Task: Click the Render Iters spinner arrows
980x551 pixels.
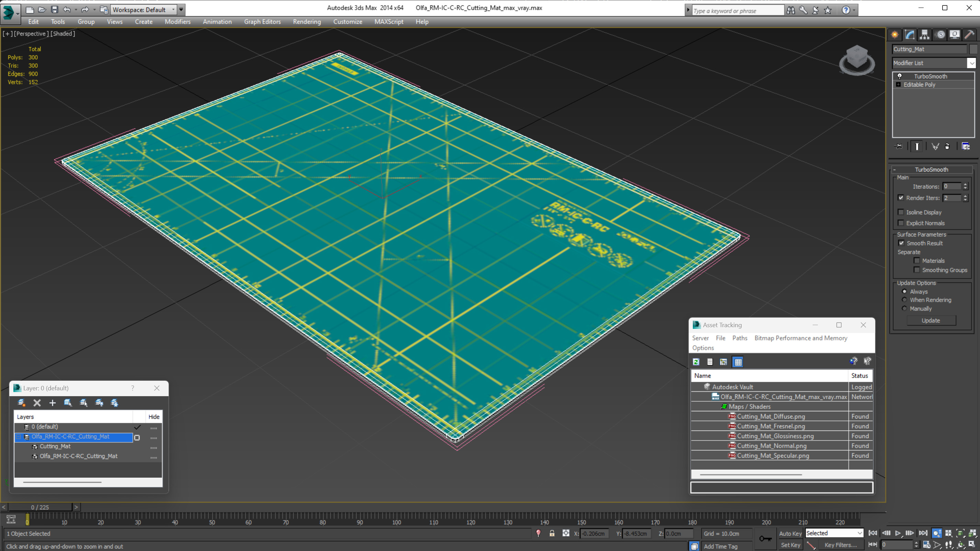Action: click(965, 198)
